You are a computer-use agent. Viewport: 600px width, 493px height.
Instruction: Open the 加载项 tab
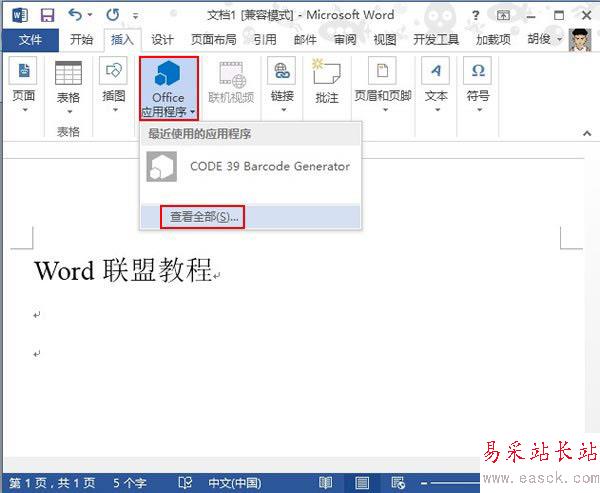[x=493, y=40]
